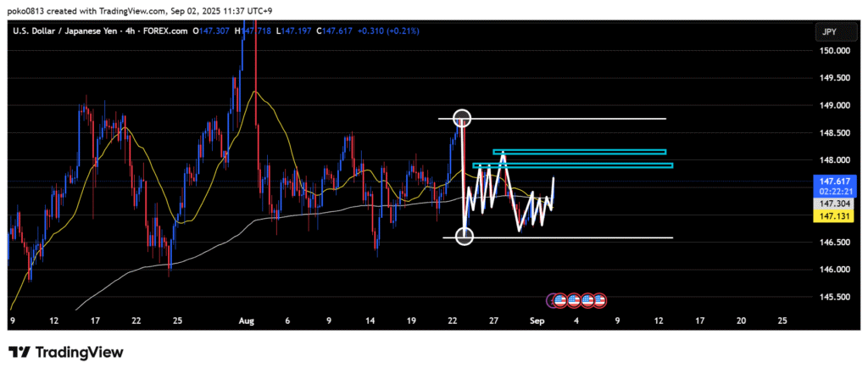The width and height of the screenshot is (868, 374).
Task: Click the yellow 147.131 moving average label
Action: coord(829,217)
